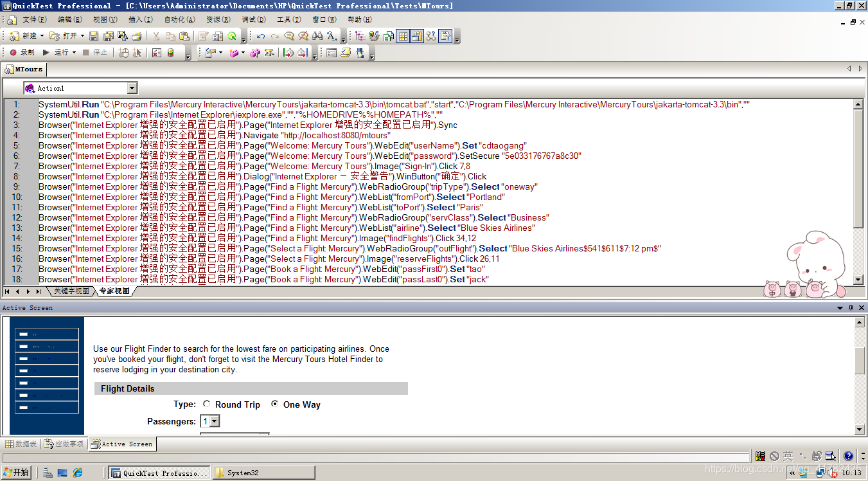Open the 工具(T) menu

[288, 20]
